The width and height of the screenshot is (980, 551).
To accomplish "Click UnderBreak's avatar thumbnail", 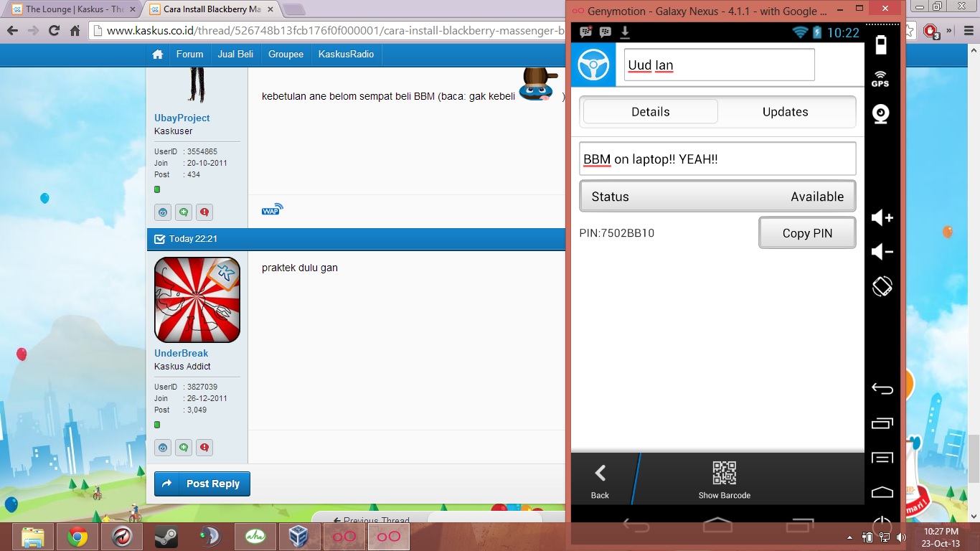I will pyautogui.click(x=197, y=300).
